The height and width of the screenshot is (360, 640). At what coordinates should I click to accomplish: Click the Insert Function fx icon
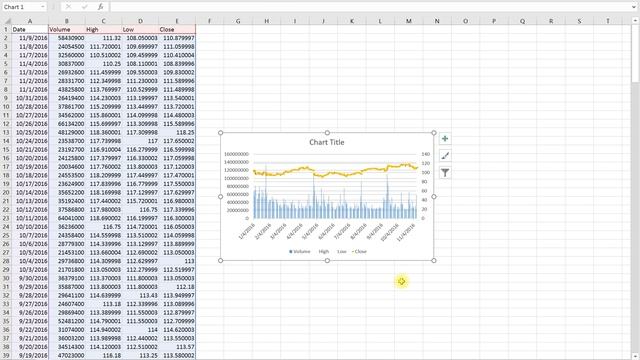100,7
